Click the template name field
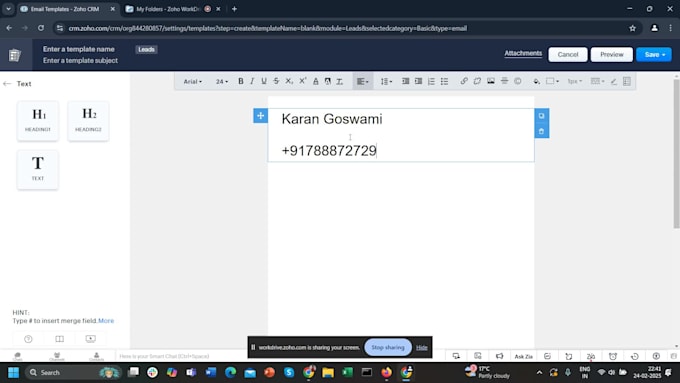 click(x=78, y=49)
